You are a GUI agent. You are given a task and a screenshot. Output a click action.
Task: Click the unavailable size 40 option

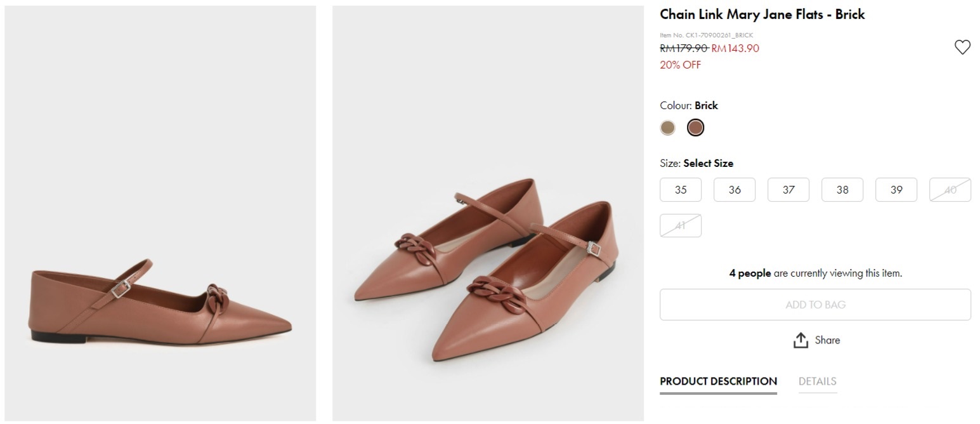950,190
